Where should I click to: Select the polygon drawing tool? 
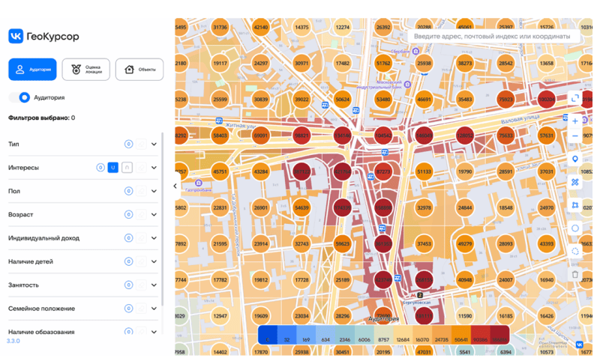point(575,205)
